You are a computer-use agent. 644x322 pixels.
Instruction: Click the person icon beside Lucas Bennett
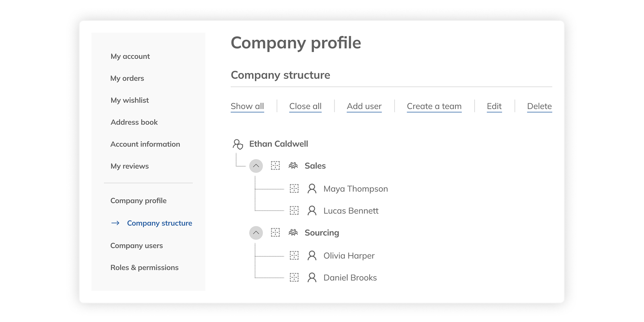(312, 211)
